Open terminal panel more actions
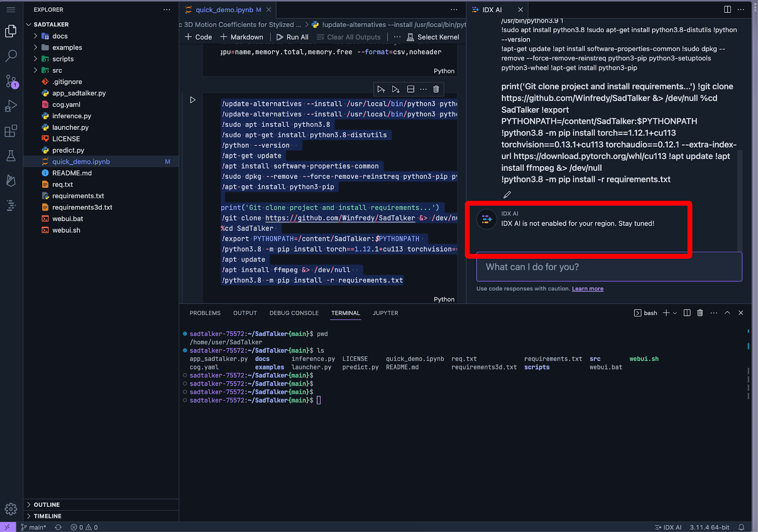Image resolution: width=758 pixels, height=532 pixels. pos(714,313)
